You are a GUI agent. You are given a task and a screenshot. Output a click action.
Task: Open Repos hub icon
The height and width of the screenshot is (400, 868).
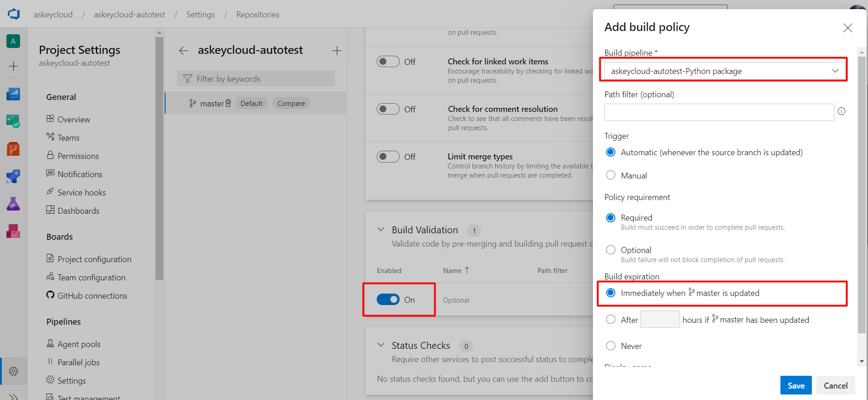point(13,149)
